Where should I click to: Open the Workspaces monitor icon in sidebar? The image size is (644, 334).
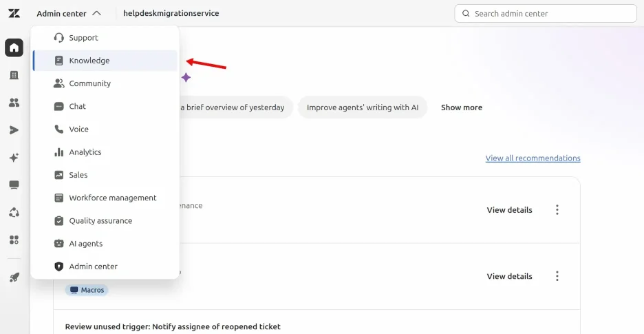(14, 185)
